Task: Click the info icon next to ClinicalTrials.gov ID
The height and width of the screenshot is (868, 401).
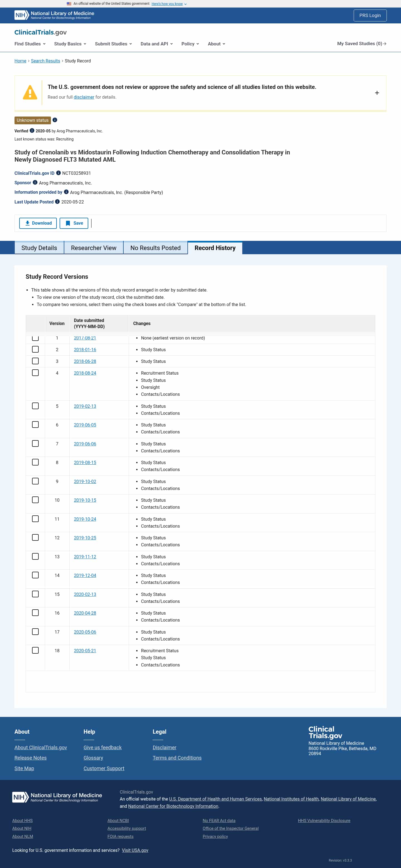Action: click(58, 173)
